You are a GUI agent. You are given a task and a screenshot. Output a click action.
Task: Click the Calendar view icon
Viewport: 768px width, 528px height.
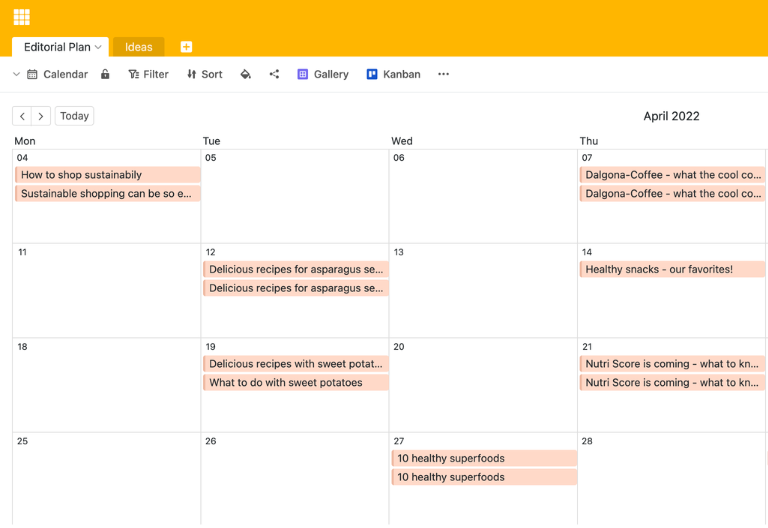(x=32, y=74)
